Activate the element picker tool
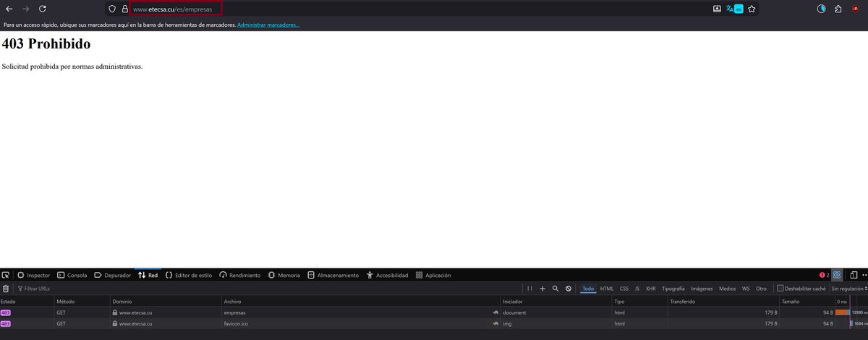Screen dimensions: 868x340 [6, 275]
